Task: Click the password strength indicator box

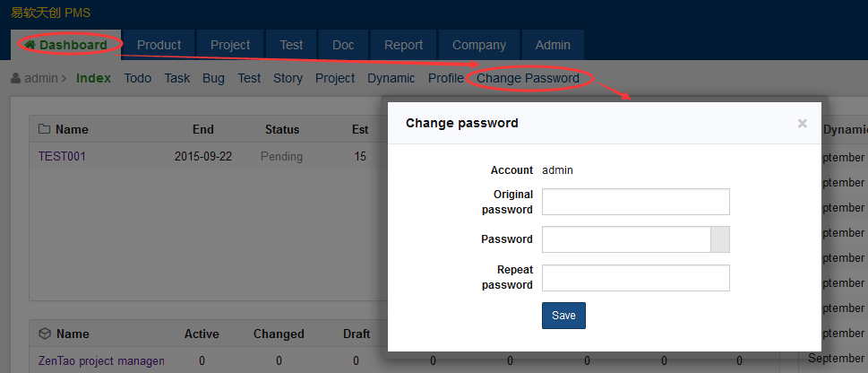Action: [719, 239]
